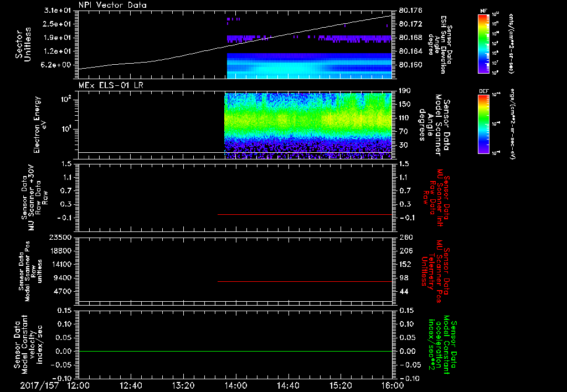Click the 16:00 time tick label
The image size is (567, 392).
pyautogui.click(x=393, y=385)
